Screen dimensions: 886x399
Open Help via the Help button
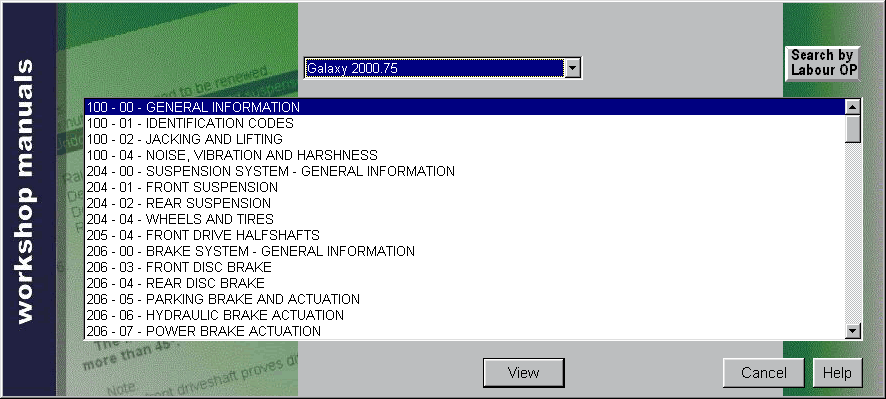837,373
